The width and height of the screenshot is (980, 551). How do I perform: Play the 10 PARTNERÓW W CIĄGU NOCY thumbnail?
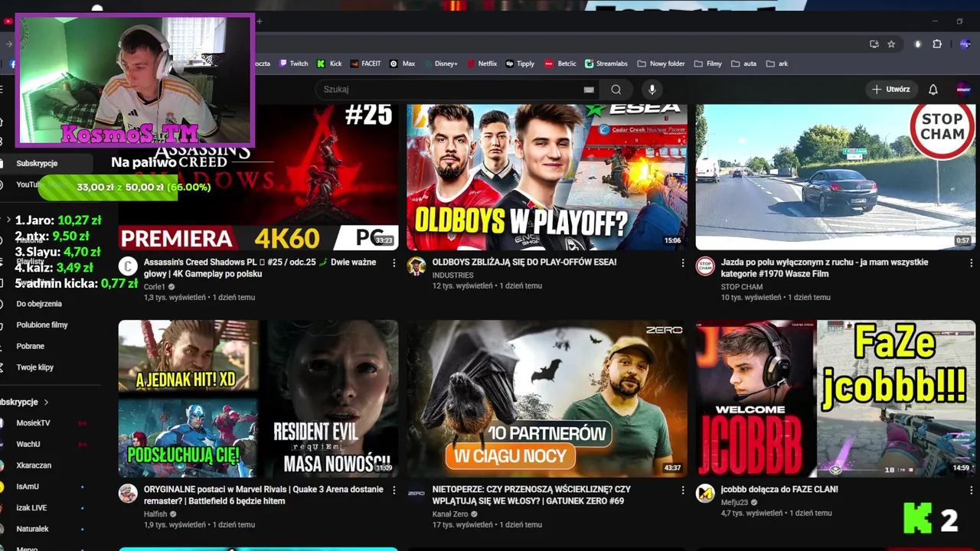547,399
